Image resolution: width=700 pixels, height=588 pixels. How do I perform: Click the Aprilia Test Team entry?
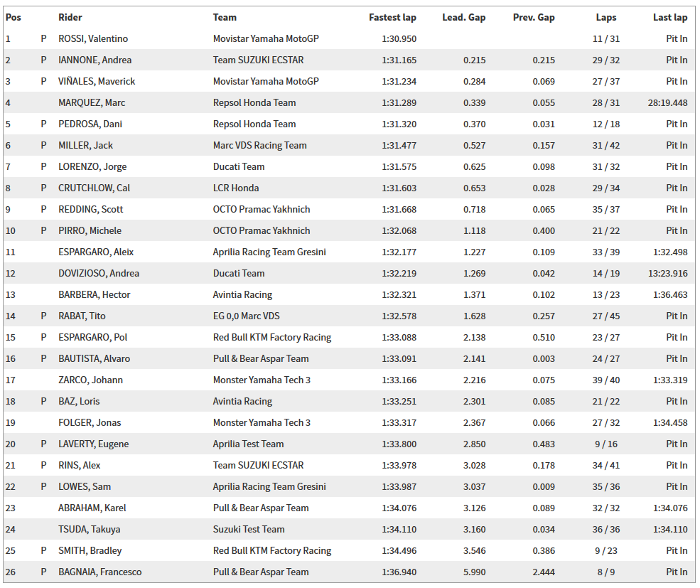(248, 444)
